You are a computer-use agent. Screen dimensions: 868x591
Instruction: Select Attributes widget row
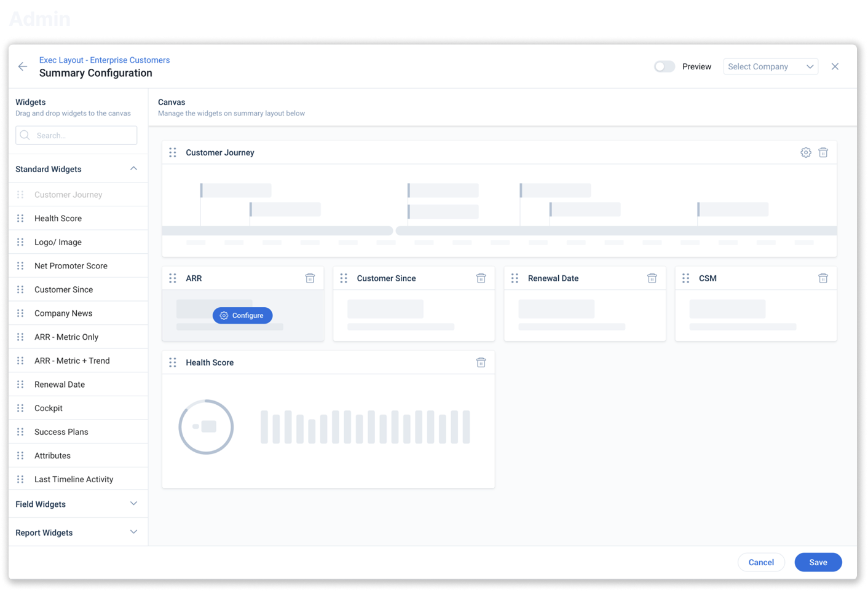(x=78, y=456)
